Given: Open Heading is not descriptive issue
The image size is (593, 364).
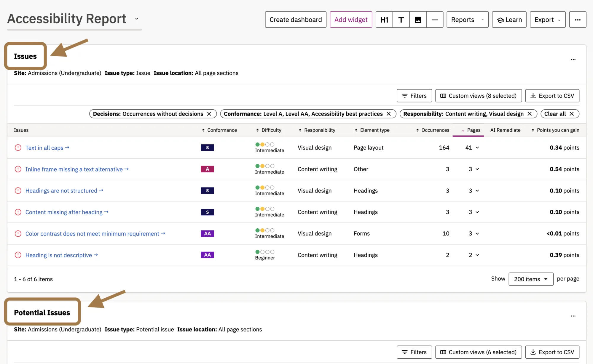Looking at the screenshot, I should (x=61, y=255).
